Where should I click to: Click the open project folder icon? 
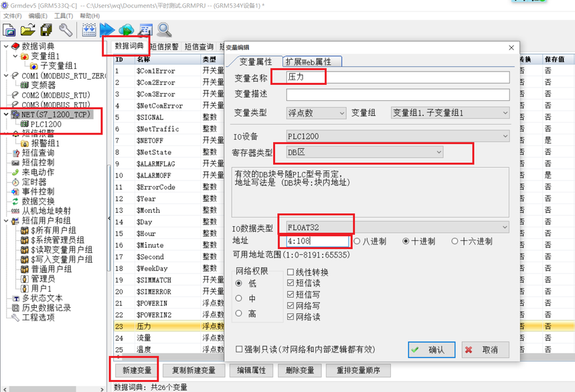click(x=28, y=29)
